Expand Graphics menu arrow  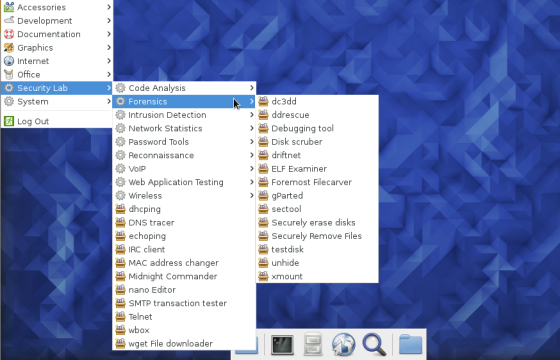coord(109,48)
